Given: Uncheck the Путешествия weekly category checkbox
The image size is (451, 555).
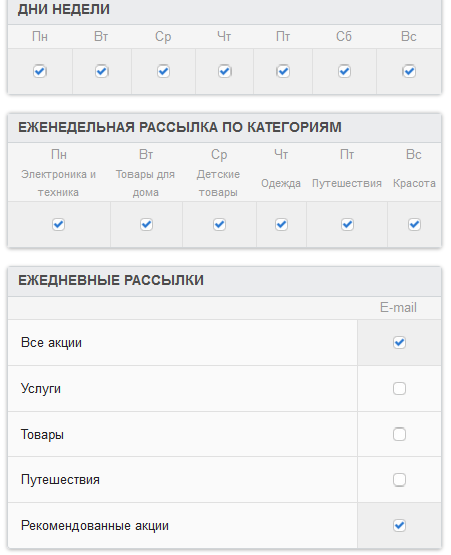Looking at the screenshot, I should 347,224.
